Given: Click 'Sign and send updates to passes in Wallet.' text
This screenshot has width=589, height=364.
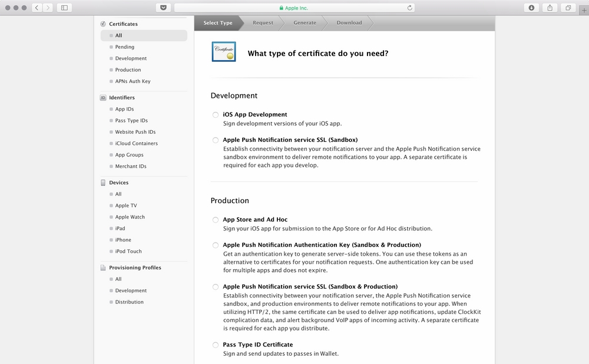Looking at the screenshot, I should tap(280, 354).
